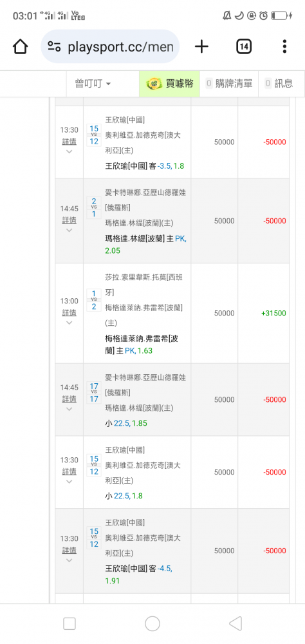This screenshot has height=644, width=305.
Task: Open the 購牌清單 tab
Action: click(229, 84)
